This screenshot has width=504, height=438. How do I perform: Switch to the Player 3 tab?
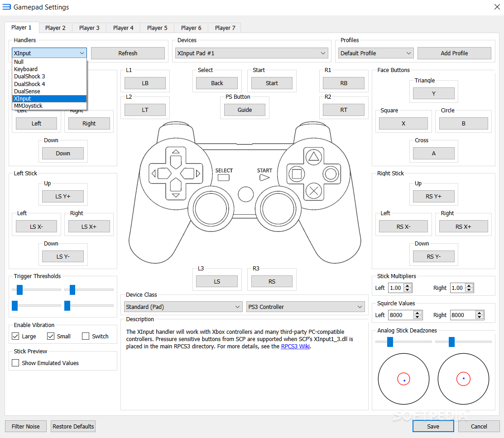(x=89, y=28)
